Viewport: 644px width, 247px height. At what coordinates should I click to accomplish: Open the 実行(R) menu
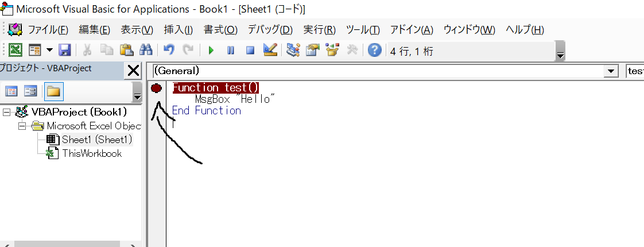(320, 30)
